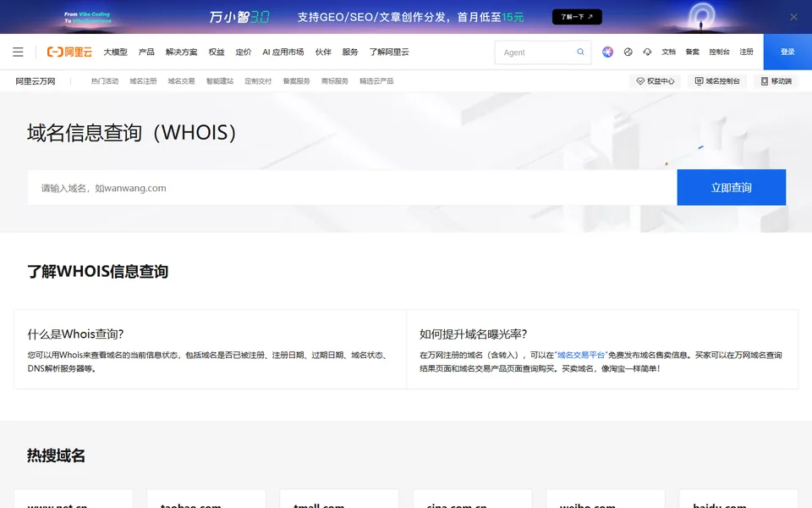The image size is (812, 508).
Task: Open the 了解阿里云 menu
Action: pos(389,52)
